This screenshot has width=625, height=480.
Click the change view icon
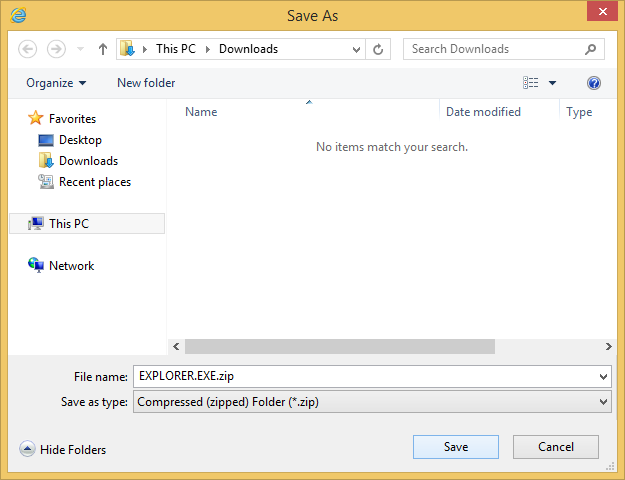click(x=531, y=83)
